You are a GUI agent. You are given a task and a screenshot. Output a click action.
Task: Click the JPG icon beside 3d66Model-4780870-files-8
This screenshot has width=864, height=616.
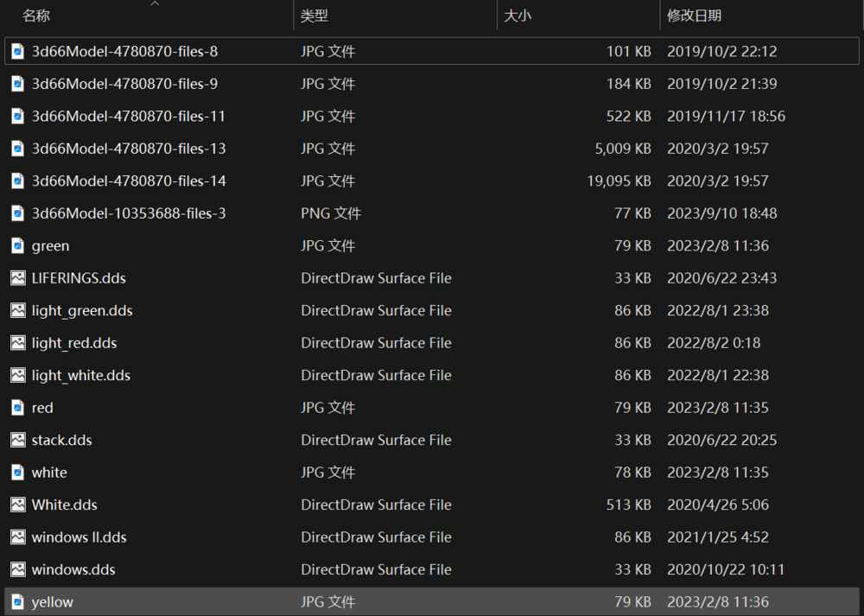[17, 52]
